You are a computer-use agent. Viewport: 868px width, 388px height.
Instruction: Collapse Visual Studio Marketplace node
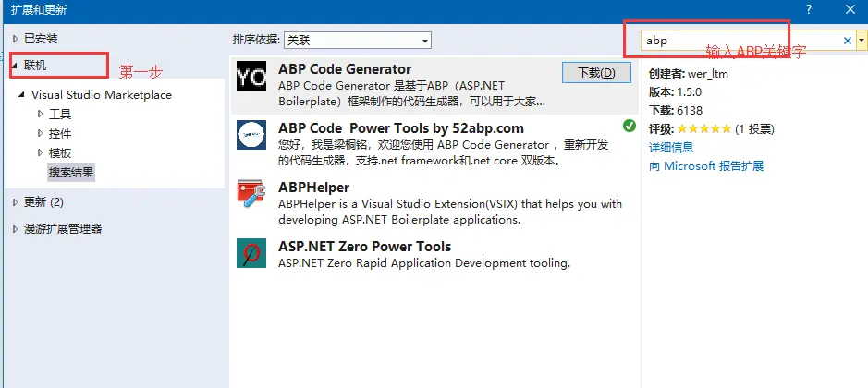click(x=21, y=95)
